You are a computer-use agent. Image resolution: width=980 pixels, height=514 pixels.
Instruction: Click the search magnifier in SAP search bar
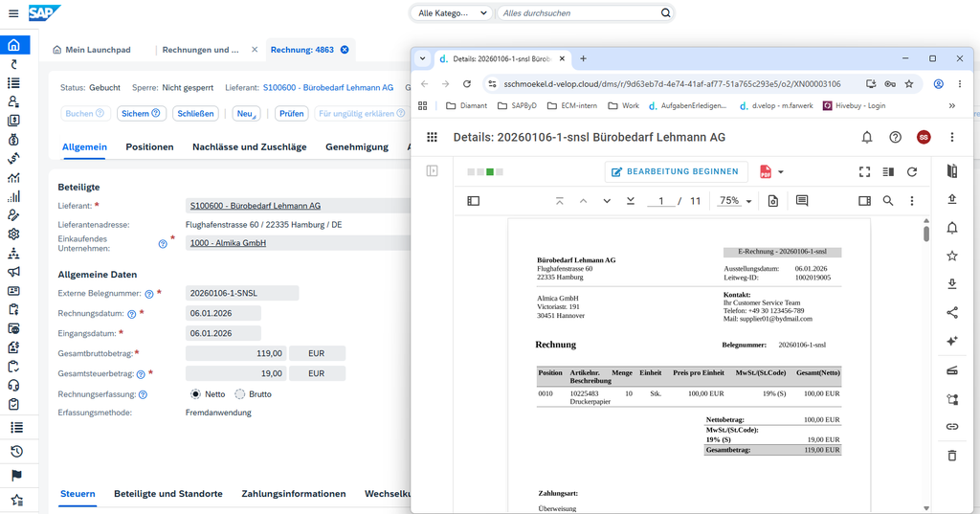point(666,12)
